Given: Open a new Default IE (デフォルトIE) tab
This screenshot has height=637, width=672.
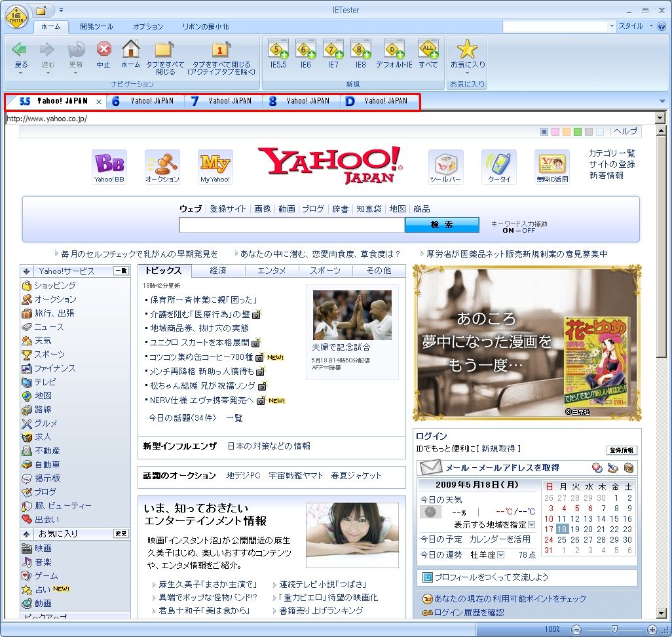Looking at the screenshot, I should pos(394,49).
